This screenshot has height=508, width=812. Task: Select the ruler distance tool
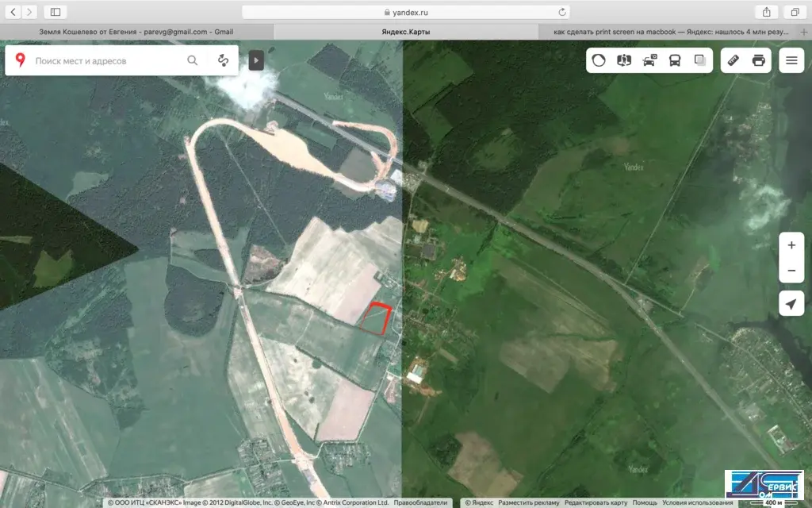point(733,60)
